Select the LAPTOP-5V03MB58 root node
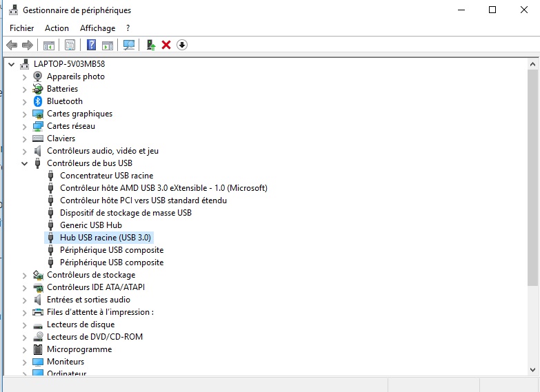540x392 pixels. [69, 64]
